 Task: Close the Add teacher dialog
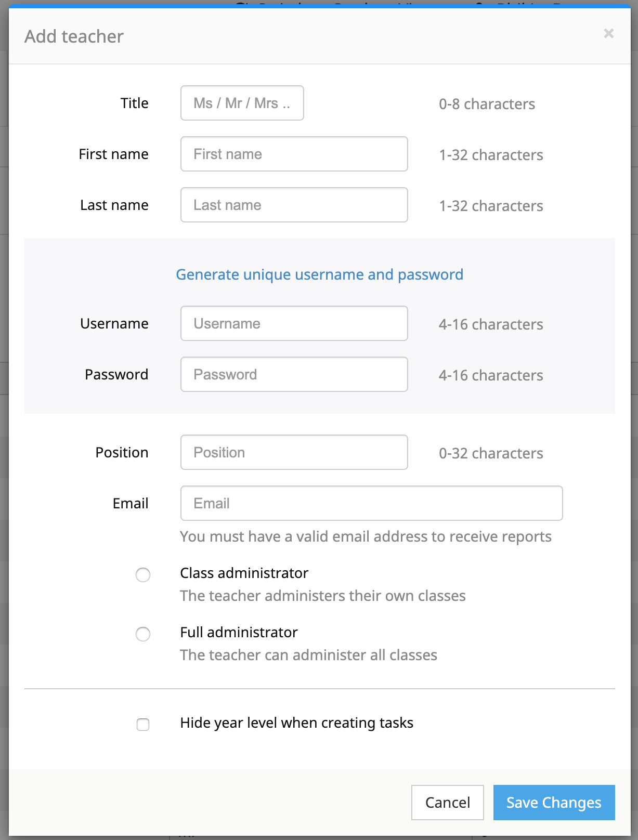tap(608, 34)
